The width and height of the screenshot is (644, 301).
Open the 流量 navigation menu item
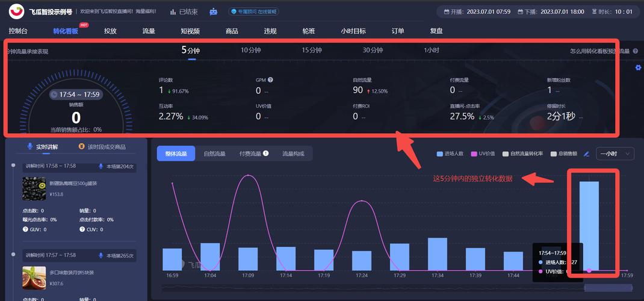tap(149, 31)
